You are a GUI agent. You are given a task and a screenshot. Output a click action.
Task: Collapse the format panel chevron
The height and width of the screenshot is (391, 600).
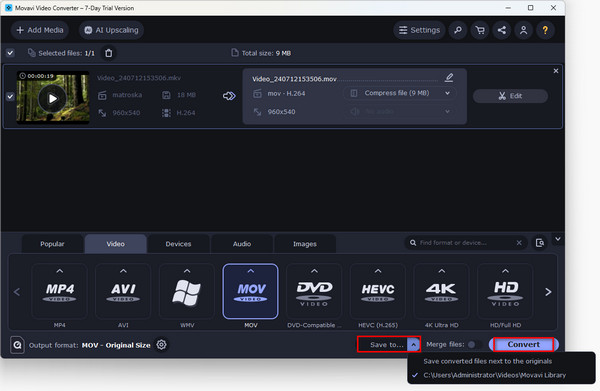[x=558, y=239]
